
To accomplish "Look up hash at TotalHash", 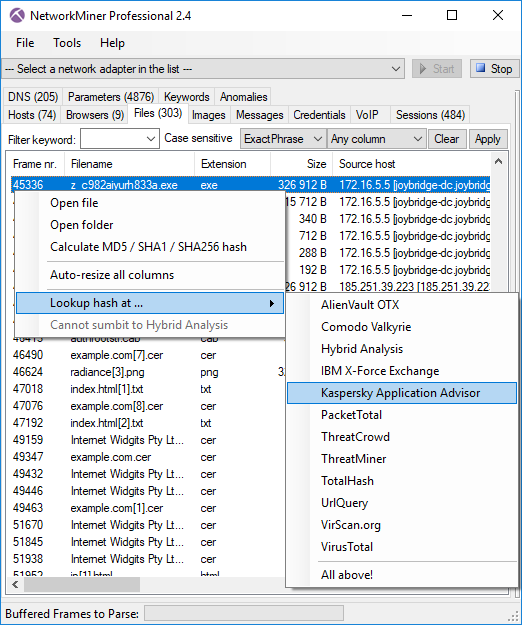I will (402, 481).
